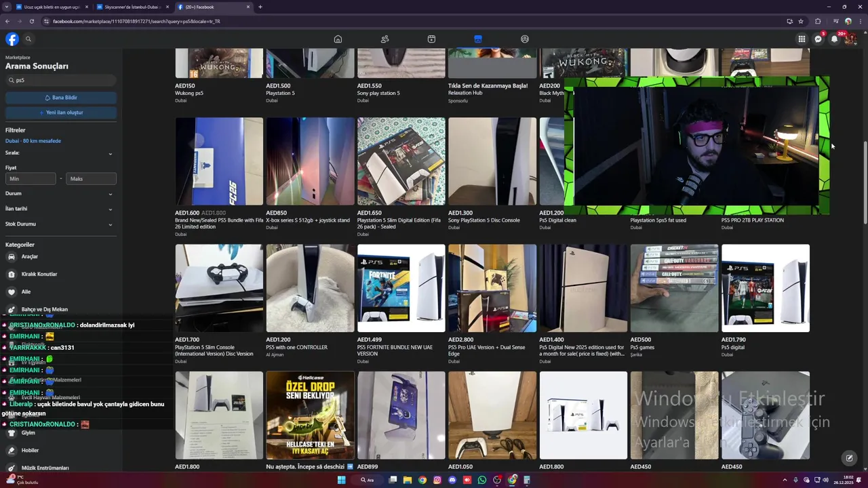Open WhatsApp from the taskbar

[x=482, y=480]
